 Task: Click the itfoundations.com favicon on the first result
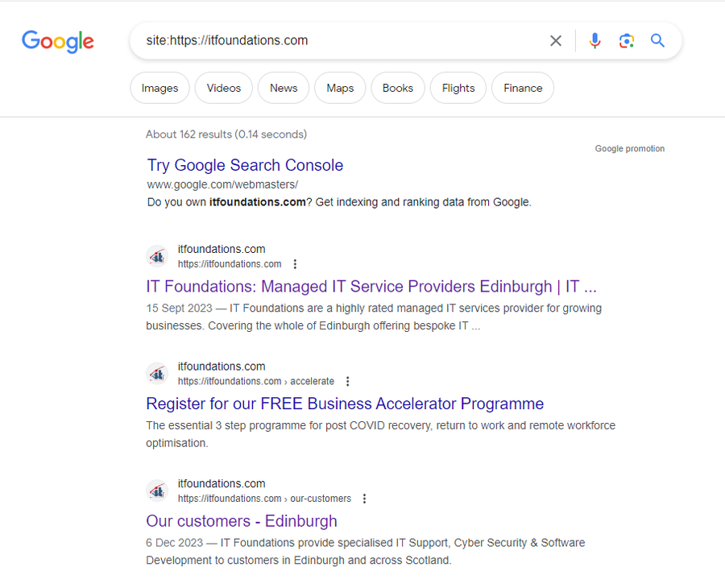coord(157,256)
